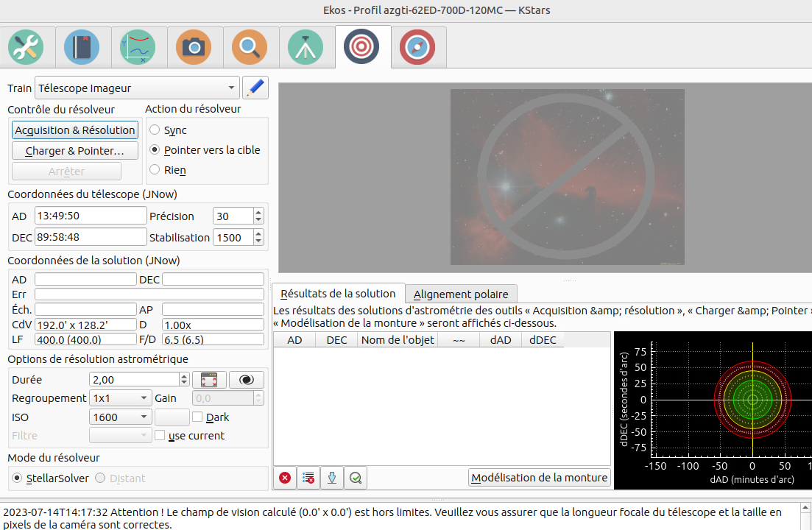812x530 pixels.
Task: Switch to Résultats de la solution tab
Action: pos(338,294)
